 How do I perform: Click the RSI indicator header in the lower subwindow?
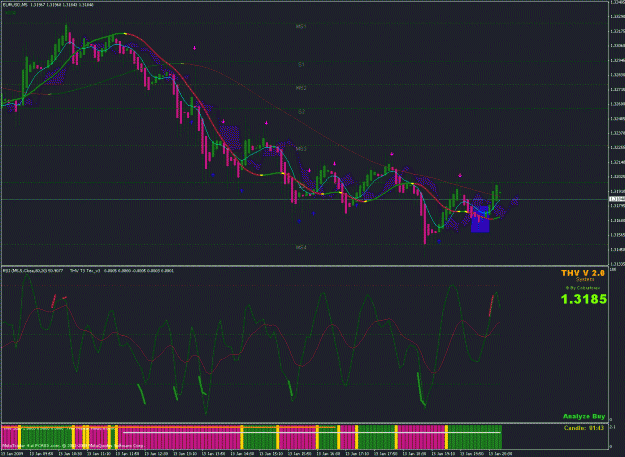(x=33, y=271)
